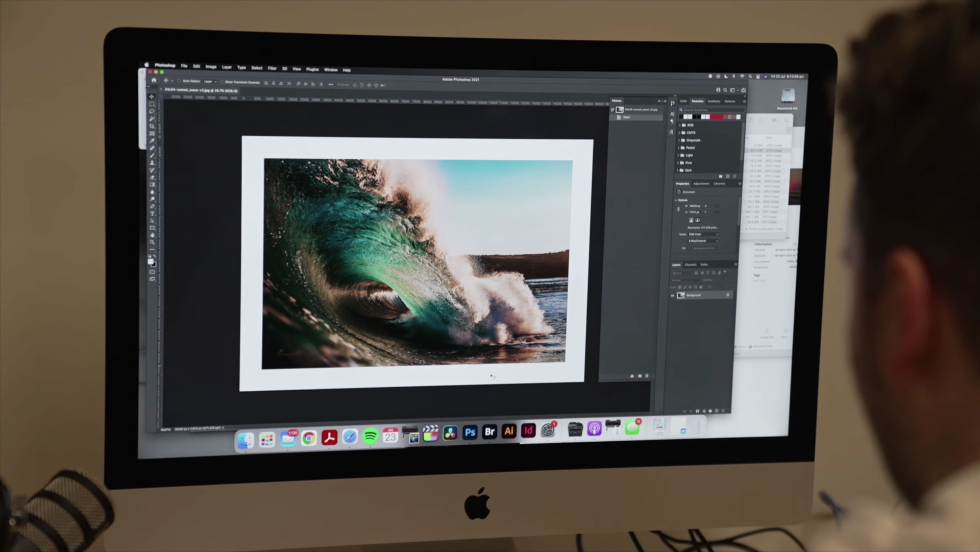Open Adobe InDesign from the Dock

coord(528,431)
